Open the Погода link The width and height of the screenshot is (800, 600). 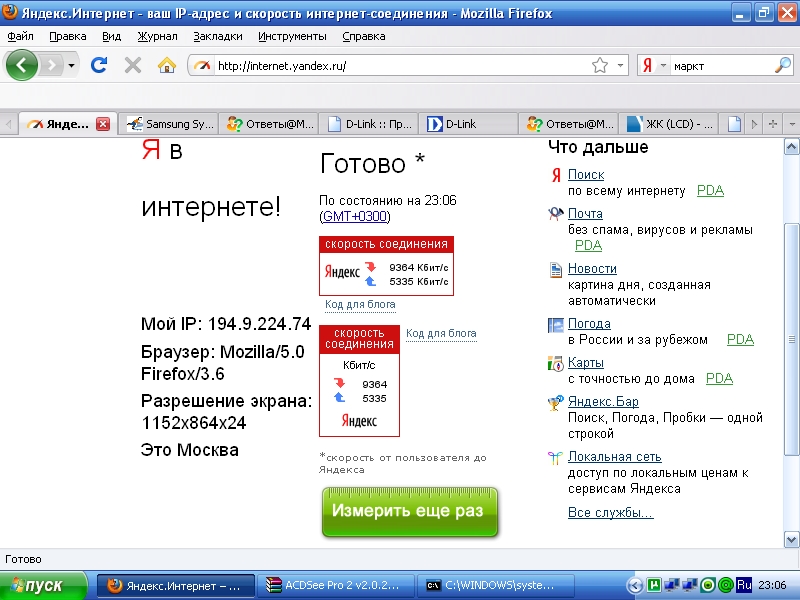(589, 323)
